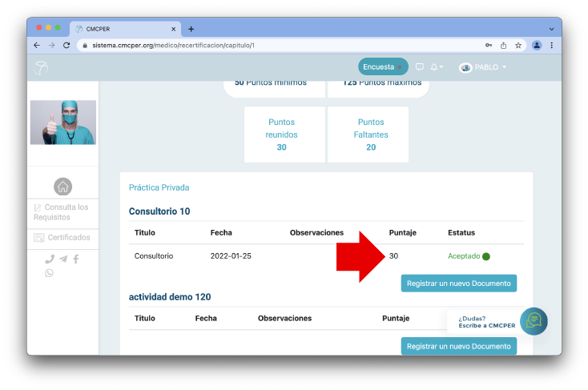Click the CMCPER logo in the header

[42, 67]
